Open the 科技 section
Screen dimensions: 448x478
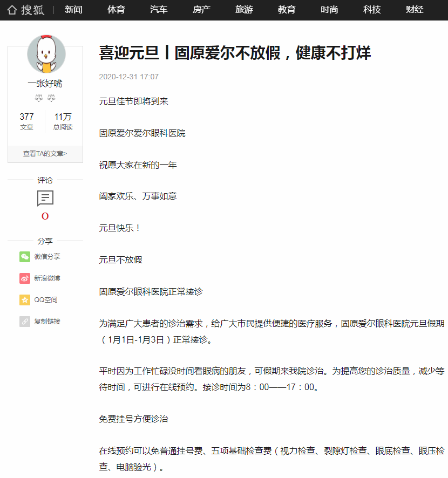click(x=372, y=10)
